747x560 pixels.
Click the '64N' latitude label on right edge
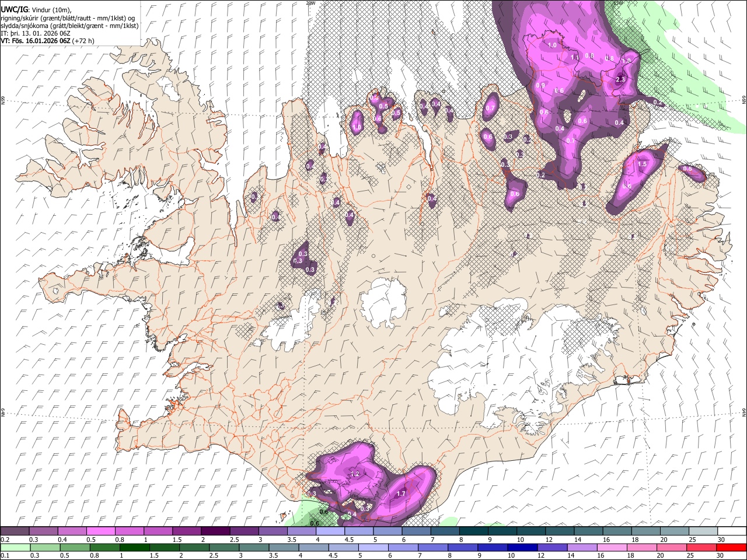(x=744, y=412)
